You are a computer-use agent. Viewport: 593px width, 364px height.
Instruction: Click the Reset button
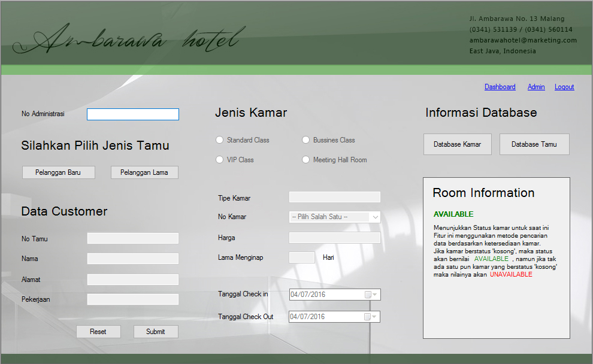(x=98, y=332)
